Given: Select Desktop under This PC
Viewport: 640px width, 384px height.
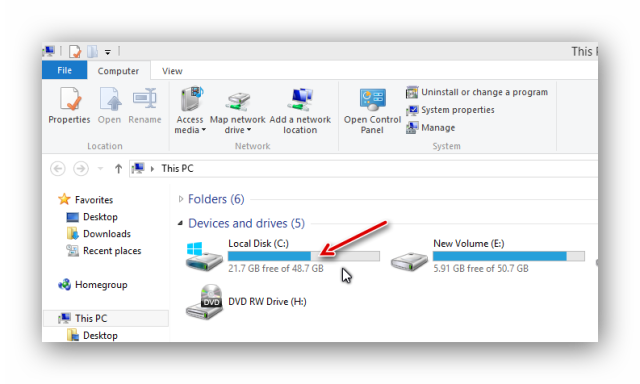Looking at the screenshot, I should pyautogui.click(x=100, y=335).
